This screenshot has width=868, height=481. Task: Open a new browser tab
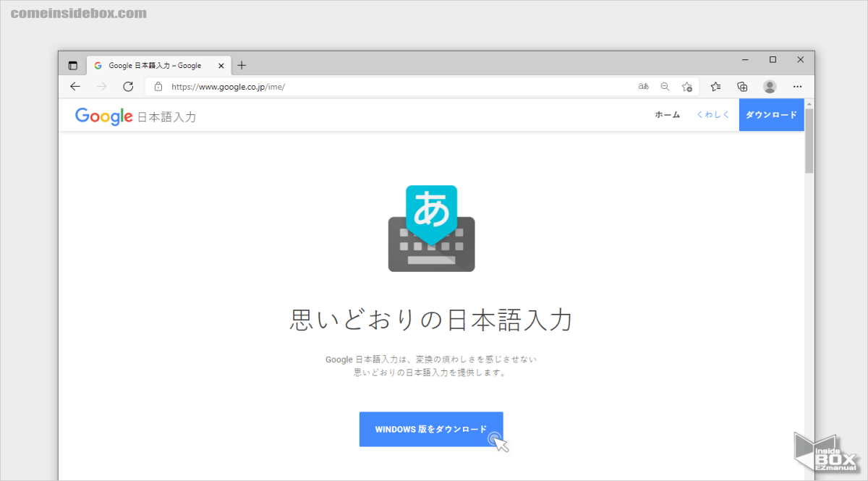click(x=242, y=65)
